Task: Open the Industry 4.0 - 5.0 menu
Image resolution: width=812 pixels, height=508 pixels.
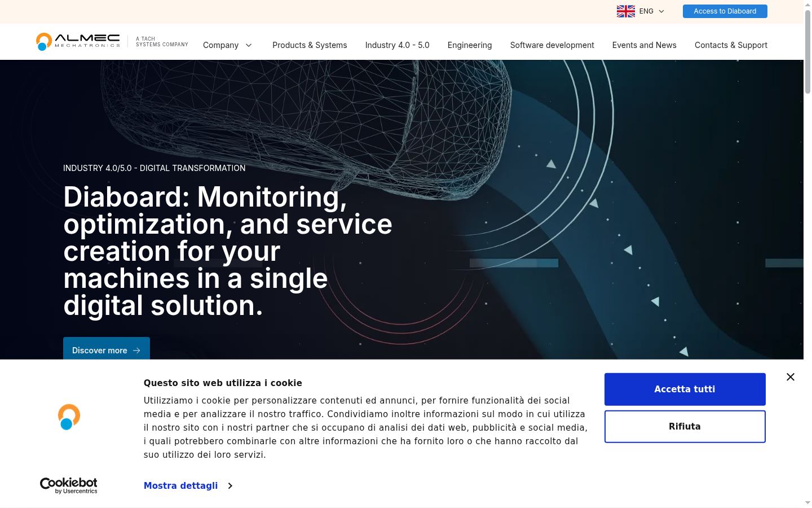Action: tap(397, 45)
